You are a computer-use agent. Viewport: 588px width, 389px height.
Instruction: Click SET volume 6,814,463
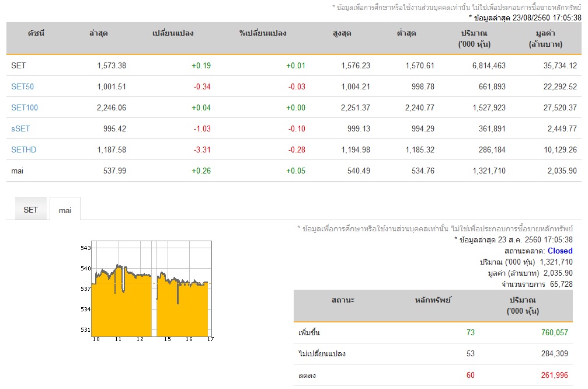[x=489, y=65]
